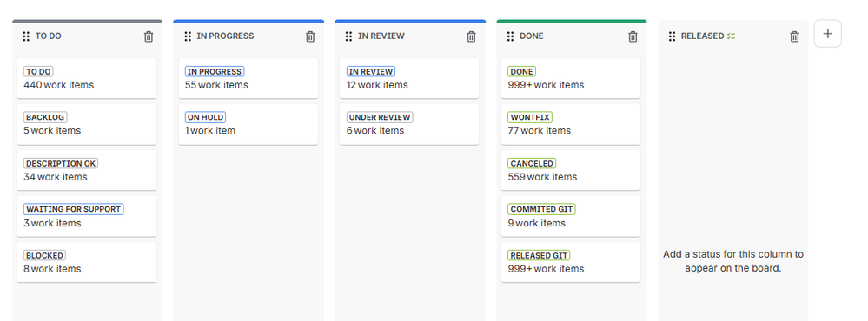
Task: Click the '12 work items' count
Action: coord(377,85)
